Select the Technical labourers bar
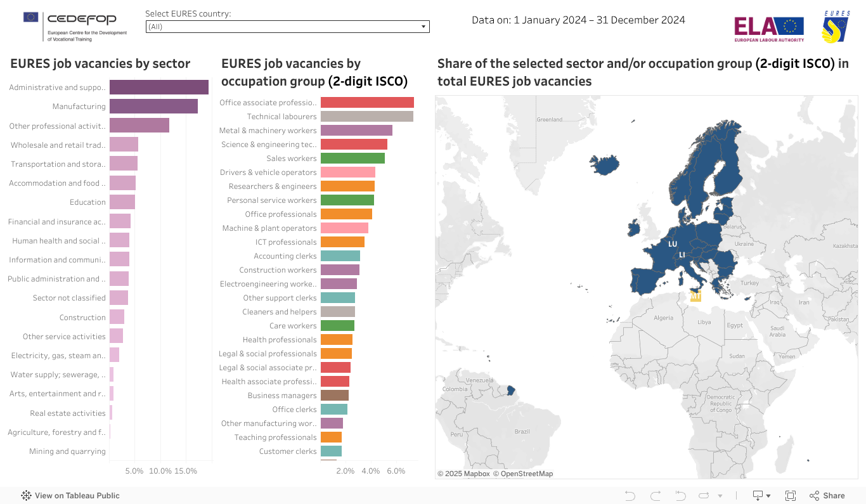This screenshot has height=504, width=866. (x=366, y=117)
